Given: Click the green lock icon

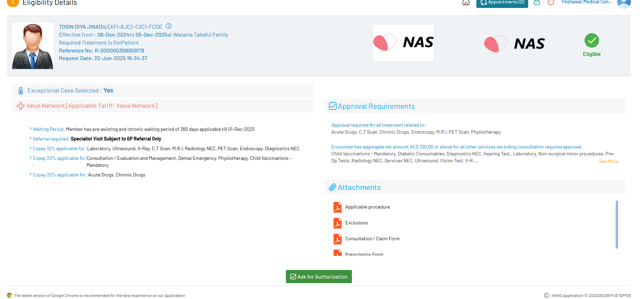Looking at the screenshot, I should pos(537,2).
